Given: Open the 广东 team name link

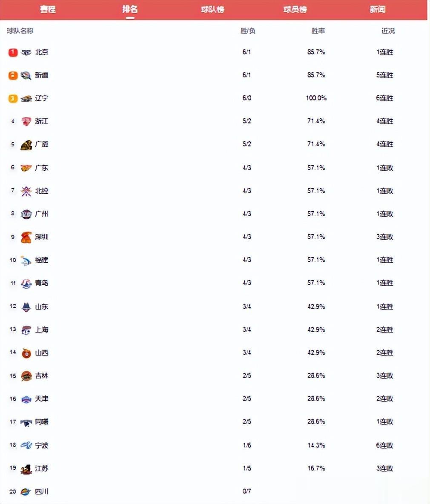Looking at the screenshot, I should tap(41, 168).
